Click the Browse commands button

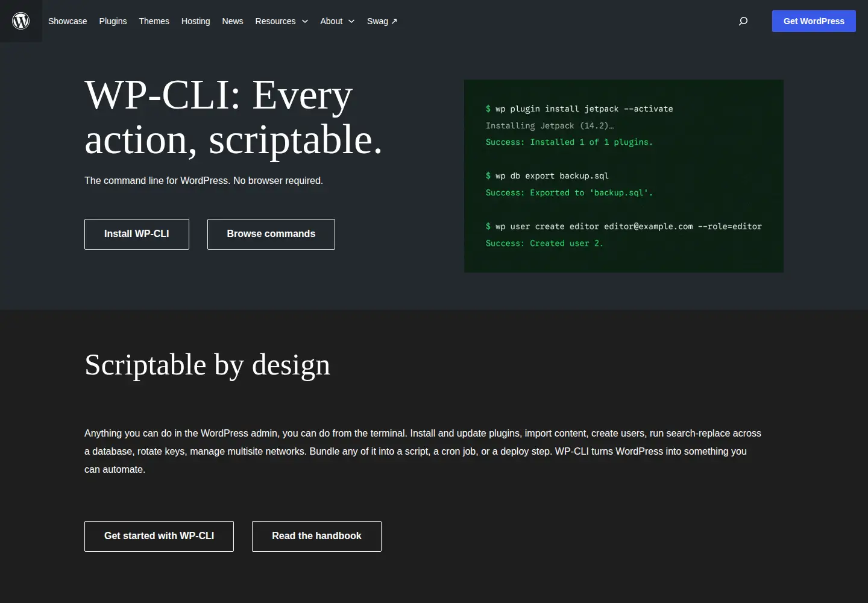pos(271,234)
